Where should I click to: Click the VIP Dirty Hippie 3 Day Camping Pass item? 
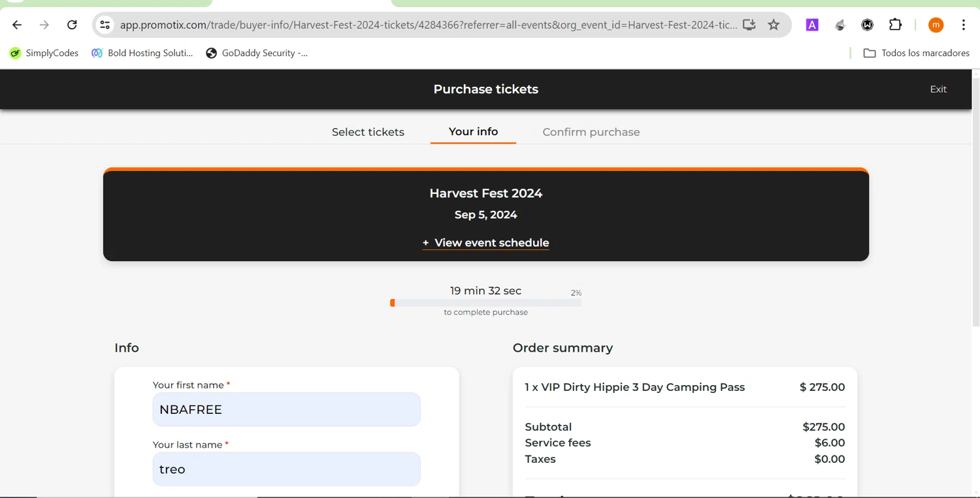coord(634,387)
